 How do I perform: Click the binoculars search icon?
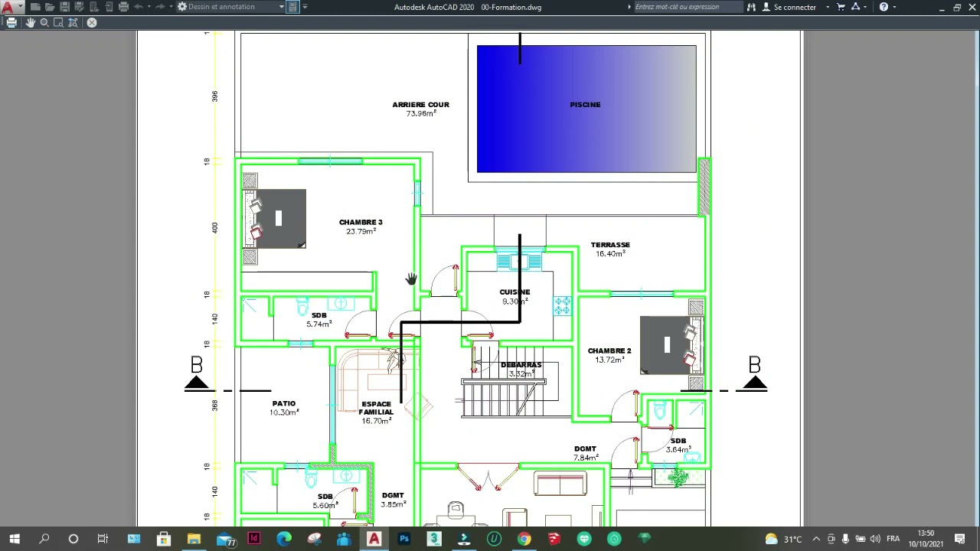(750, 7)
